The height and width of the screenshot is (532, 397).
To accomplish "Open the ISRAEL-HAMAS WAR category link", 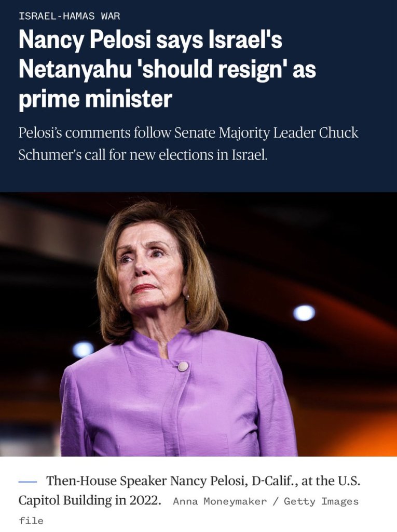I will click(69, 16).
